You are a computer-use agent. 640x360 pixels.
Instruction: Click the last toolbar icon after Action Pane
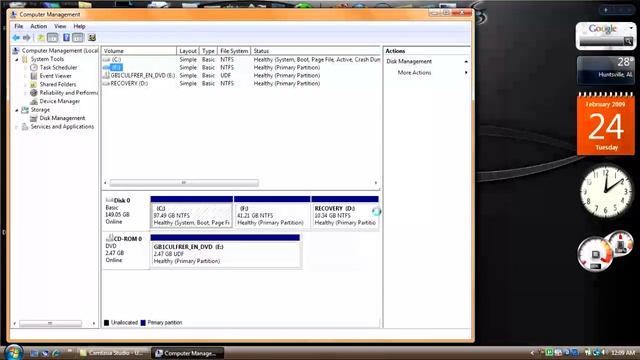92,38
